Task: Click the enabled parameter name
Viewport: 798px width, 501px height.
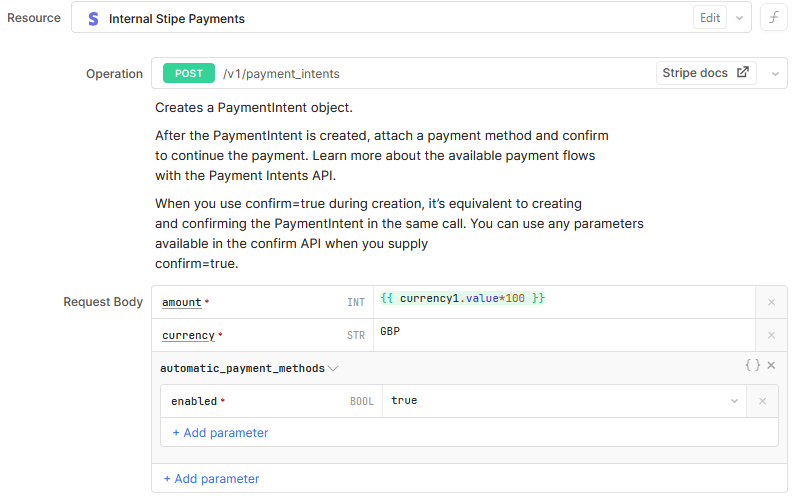Action: coord(194,401)
